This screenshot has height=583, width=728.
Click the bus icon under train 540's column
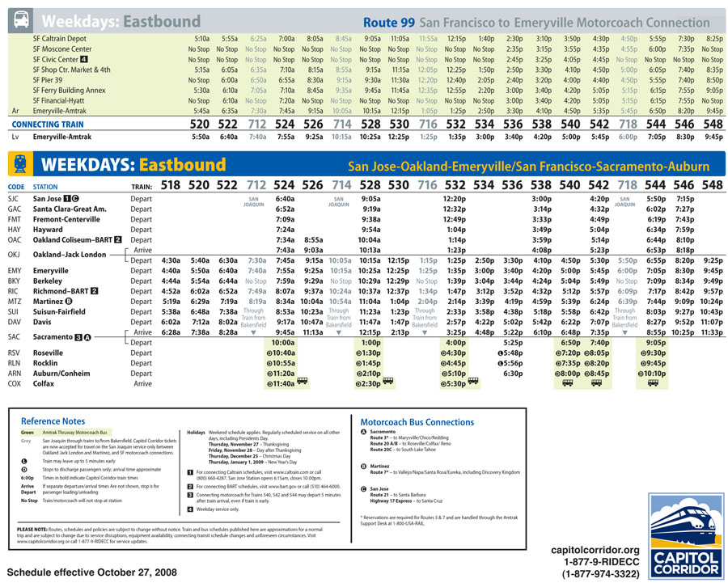567,383
